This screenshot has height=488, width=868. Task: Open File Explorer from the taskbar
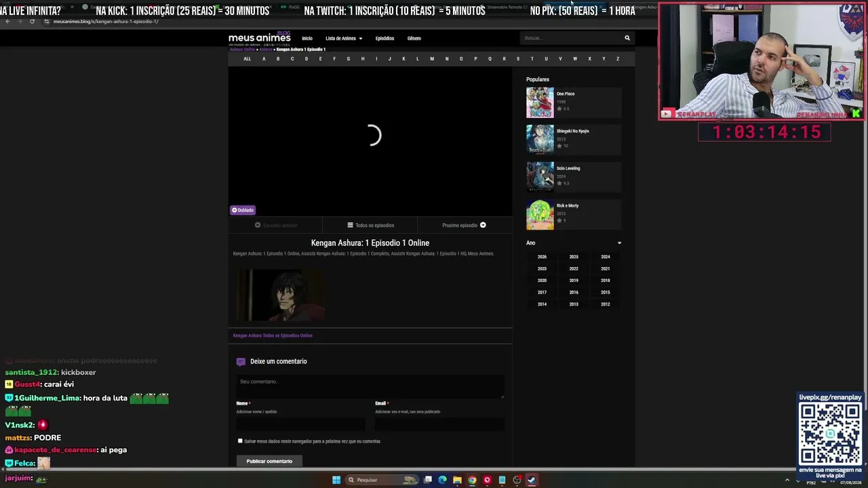[x=458, y=480]
